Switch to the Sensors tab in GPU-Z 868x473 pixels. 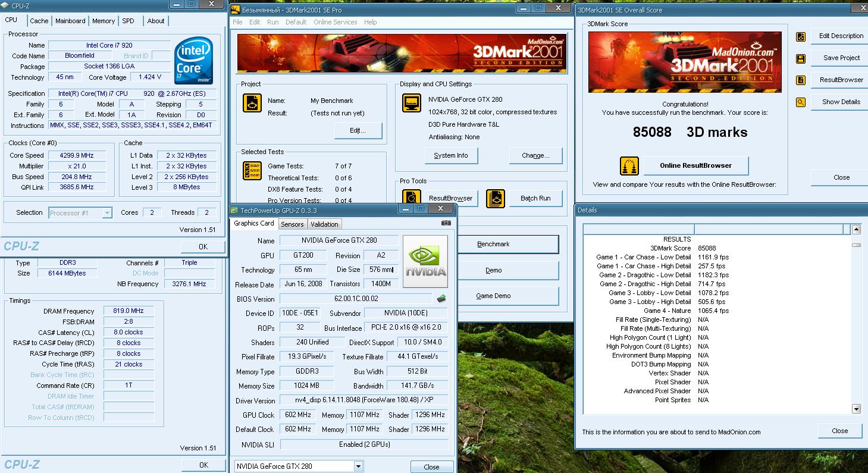292,224
